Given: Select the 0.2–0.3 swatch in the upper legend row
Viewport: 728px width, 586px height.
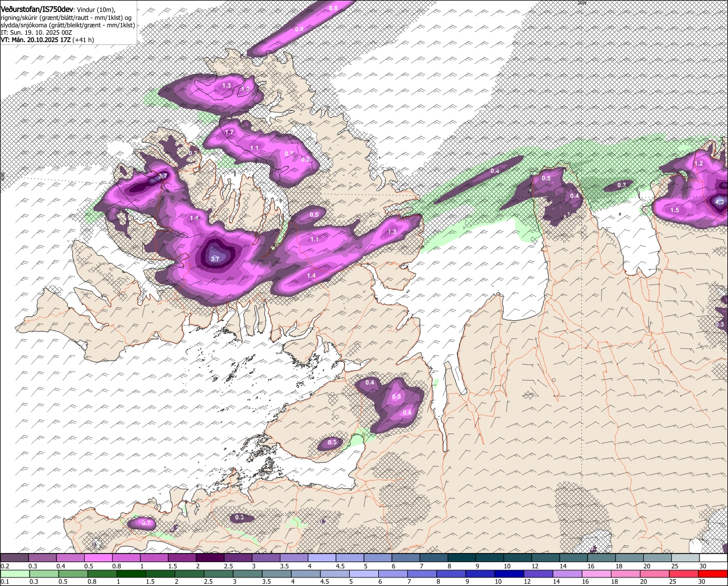Looking at the screenshot, I should 14,558.
